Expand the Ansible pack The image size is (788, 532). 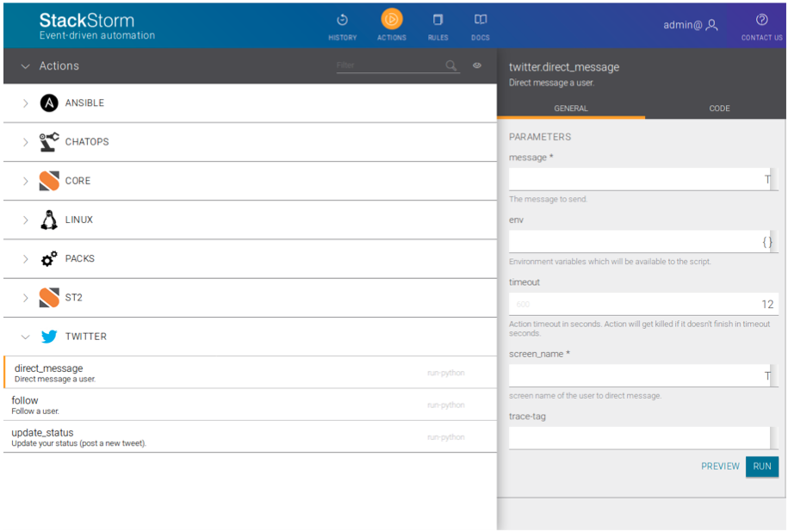coord(25,103)
